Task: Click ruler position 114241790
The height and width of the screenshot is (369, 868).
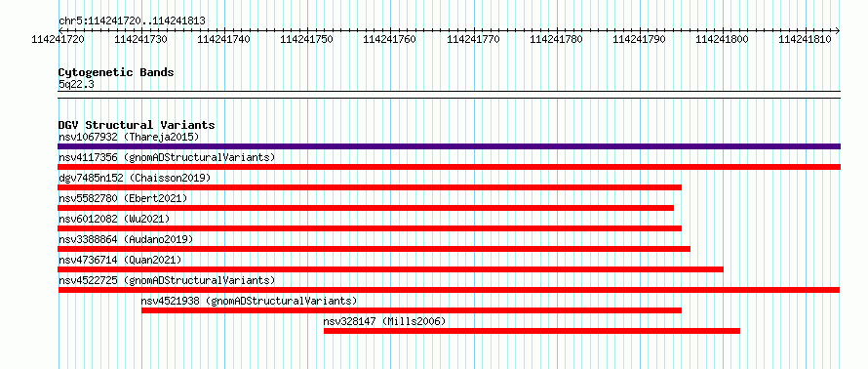Action: pyautogui.click(x=640, y=39)
